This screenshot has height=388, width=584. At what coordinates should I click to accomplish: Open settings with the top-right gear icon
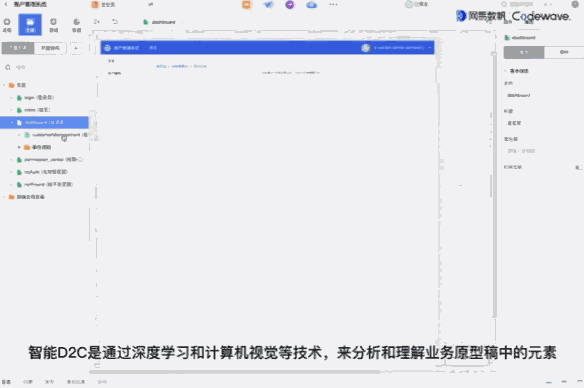(575, 4)
